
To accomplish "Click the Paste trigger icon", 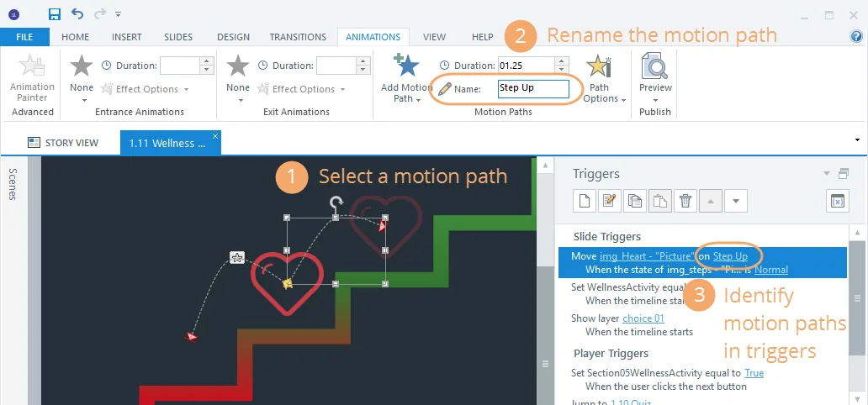I will coord(660,202).
